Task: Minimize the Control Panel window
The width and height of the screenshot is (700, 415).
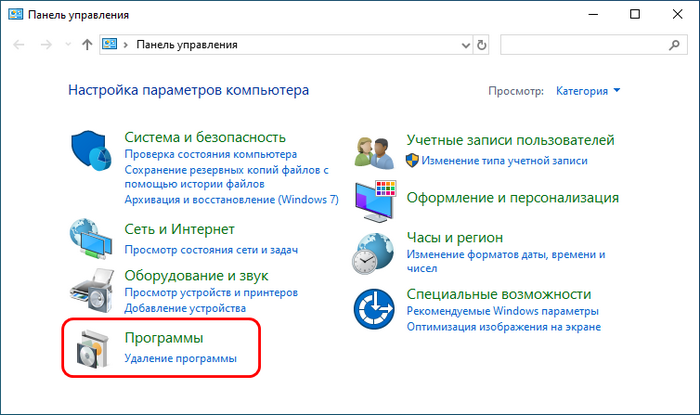Action: (x=593, y=14)
